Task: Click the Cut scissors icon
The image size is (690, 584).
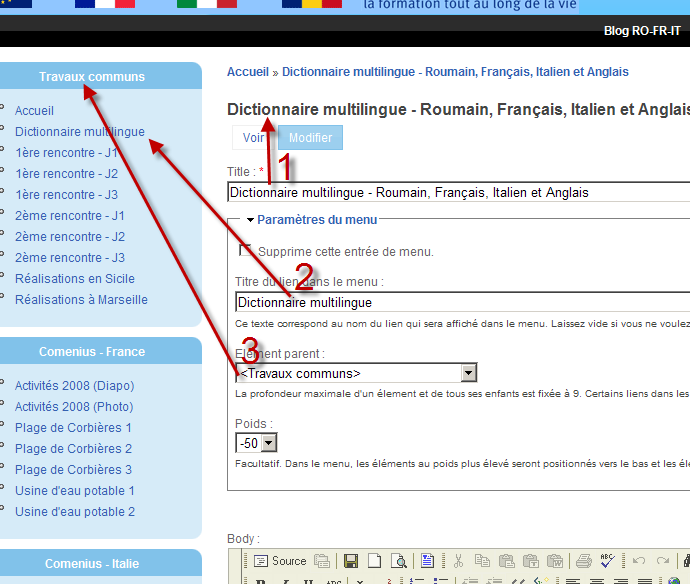Action: [x=457, y=561]
